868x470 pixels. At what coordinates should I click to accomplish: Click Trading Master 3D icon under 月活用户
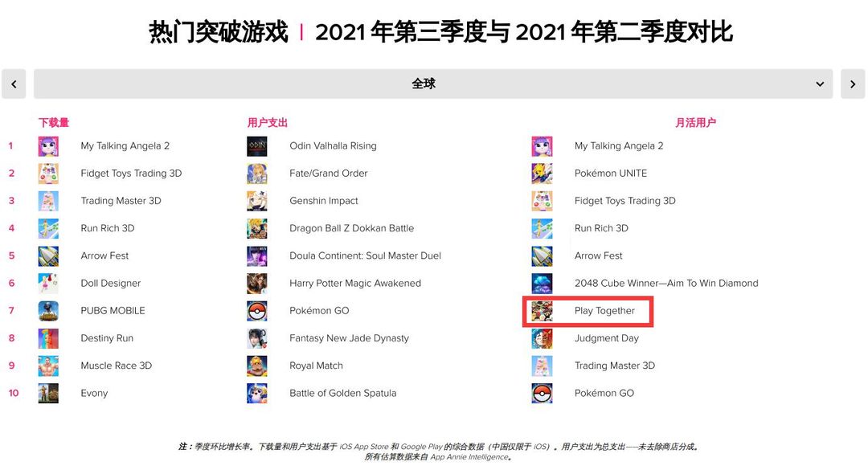(x=542, y=366)
